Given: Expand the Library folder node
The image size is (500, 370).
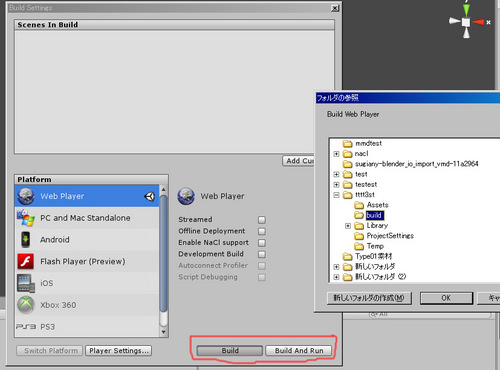Looking at the screenshot, I should pyautogui.click(x=348, y=226).
